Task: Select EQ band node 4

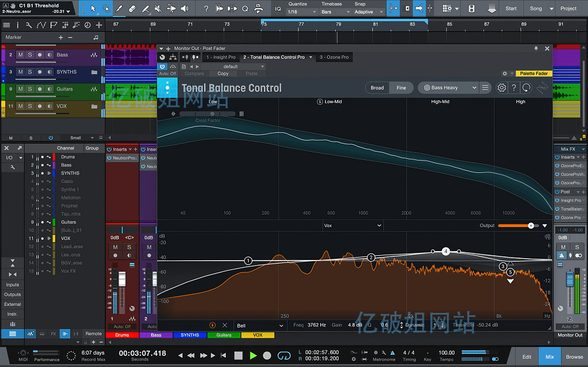Action: pyautogui.click(x=446, y=251)
